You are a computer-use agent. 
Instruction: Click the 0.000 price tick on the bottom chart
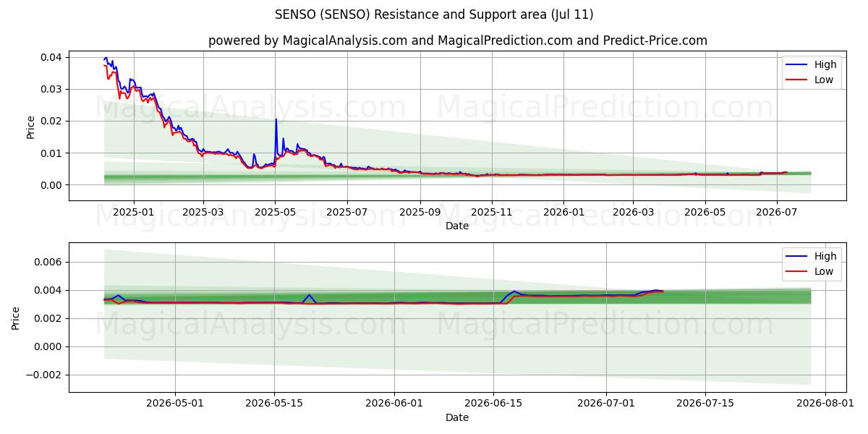50,346
